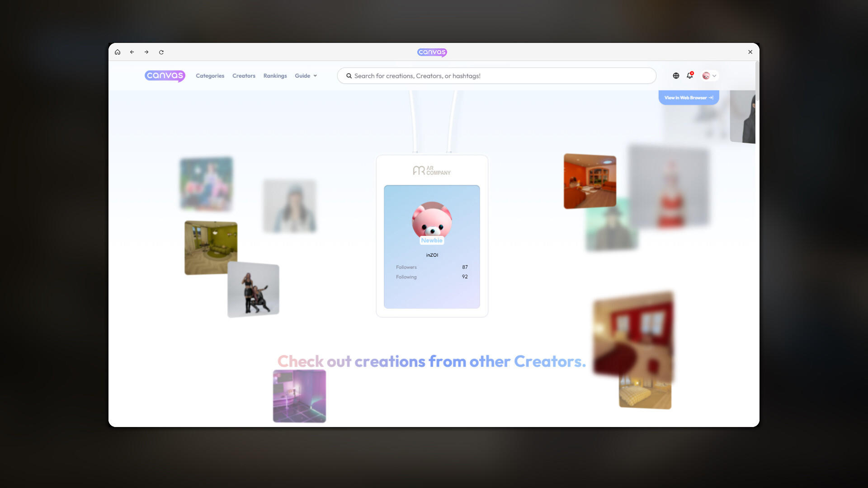Click the magnifier icon in the search bar
Screen dimensions: 868x488
349,75
